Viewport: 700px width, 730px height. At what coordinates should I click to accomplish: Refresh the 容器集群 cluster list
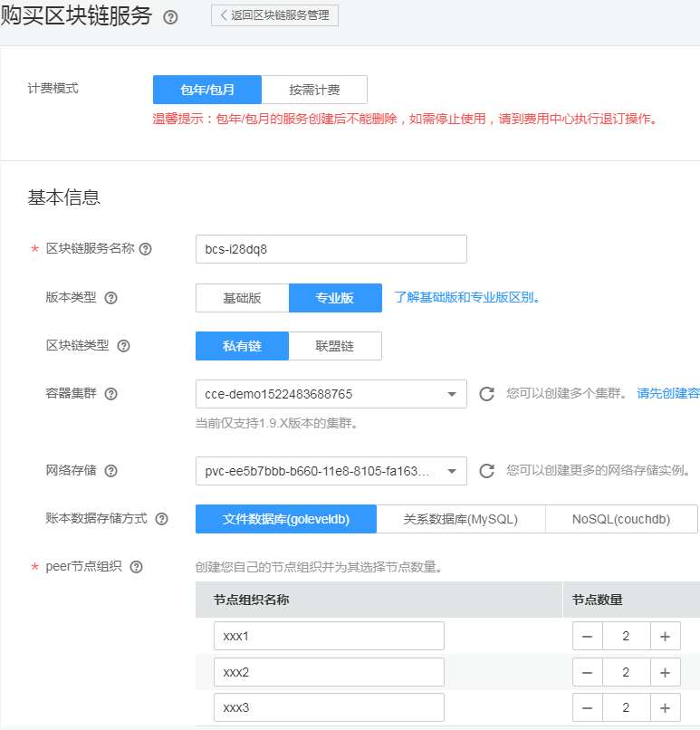click(487, 394)
